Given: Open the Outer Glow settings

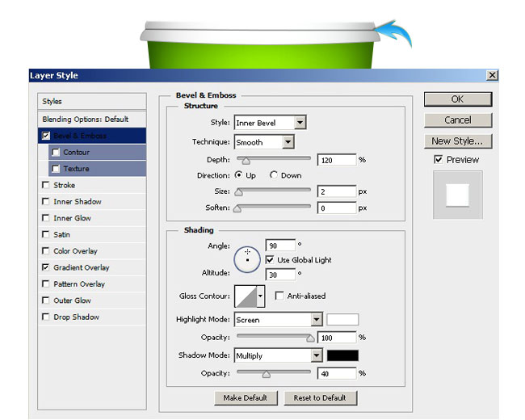Looking at the screenshot, I should tap(72, 300).
